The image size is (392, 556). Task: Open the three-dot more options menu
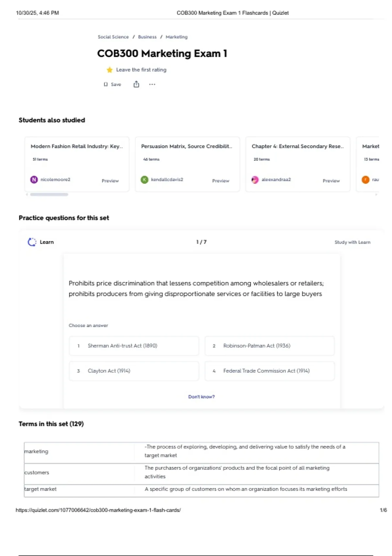152,84
